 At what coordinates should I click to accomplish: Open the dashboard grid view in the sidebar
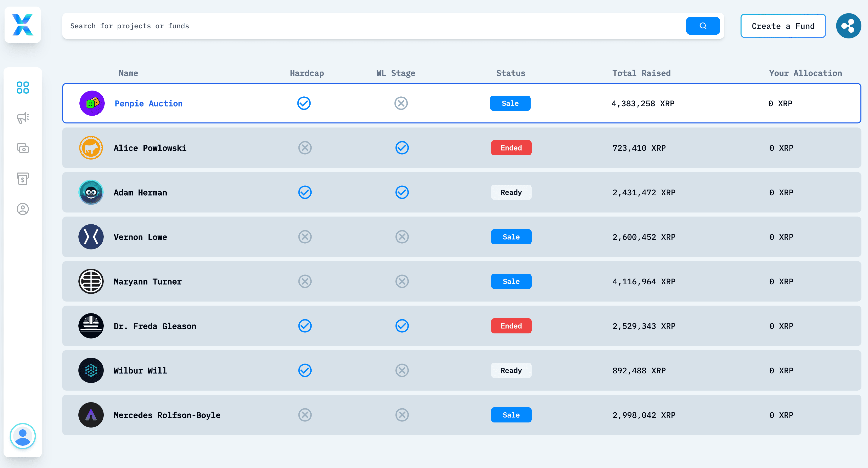coord(23,88)
